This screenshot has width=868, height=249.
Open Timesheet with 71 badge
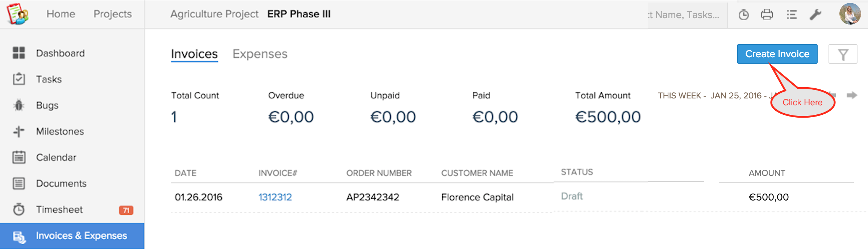pyautogui.click(x=59, y=210)
